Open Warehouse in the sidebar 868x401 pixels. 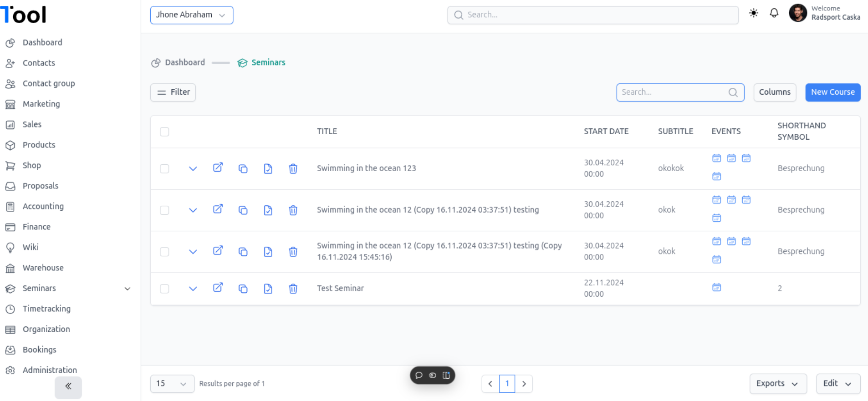point(43,268)
